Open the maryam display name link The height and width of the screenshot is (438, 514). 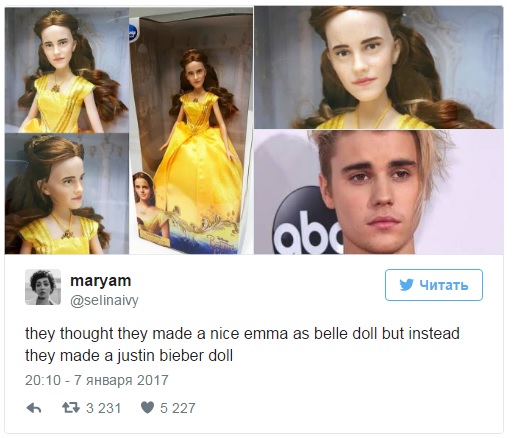(x=100, y=281)
